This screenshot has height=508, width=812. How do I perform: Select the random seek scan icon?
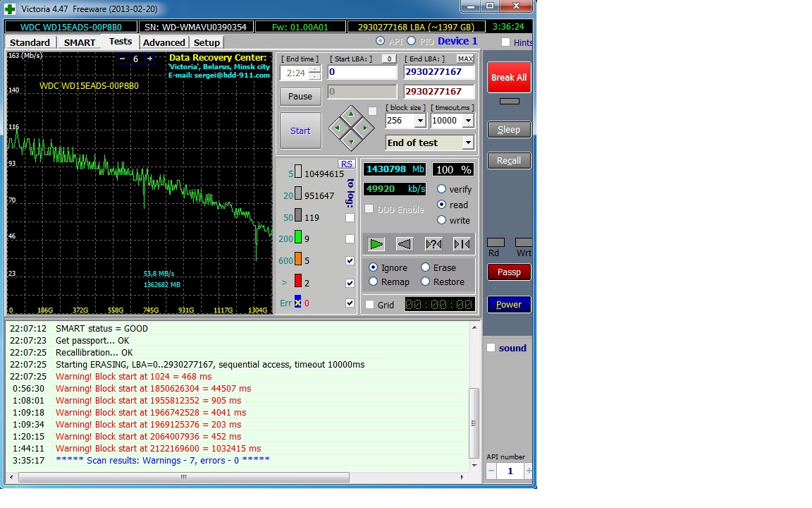tap(433, 244)
